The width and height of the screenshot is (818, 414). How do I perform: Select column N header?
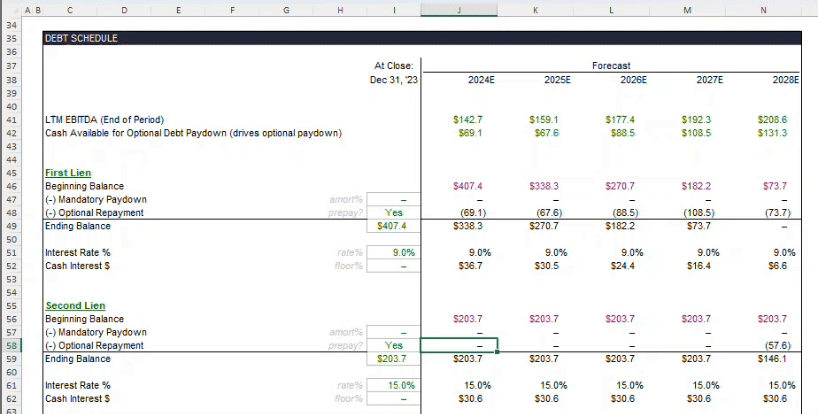(x=763, y=10)
